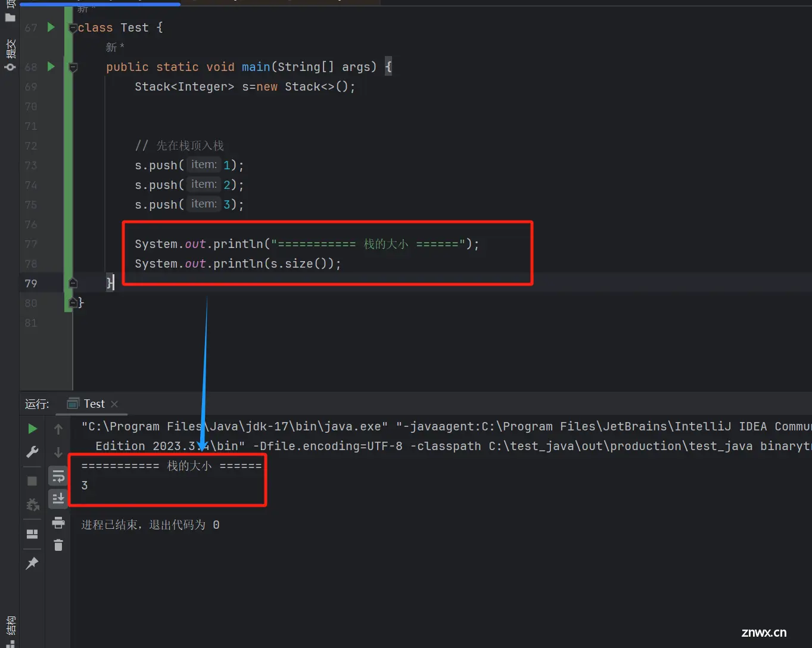Print console output with printer icon
Viewport: 812px width, 648px height.
[58, 523]
